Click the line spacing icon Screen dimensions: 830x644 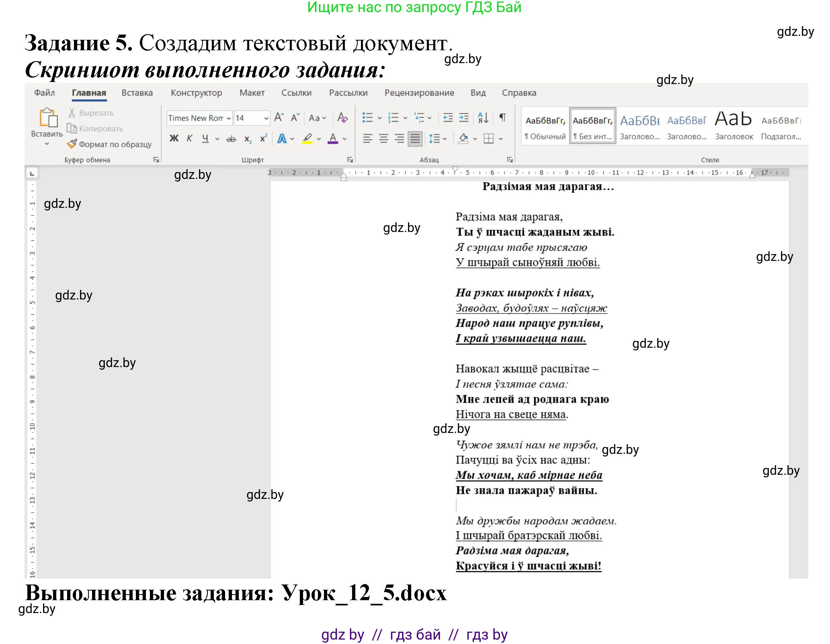pyautogui.click(x=434, y=139)
